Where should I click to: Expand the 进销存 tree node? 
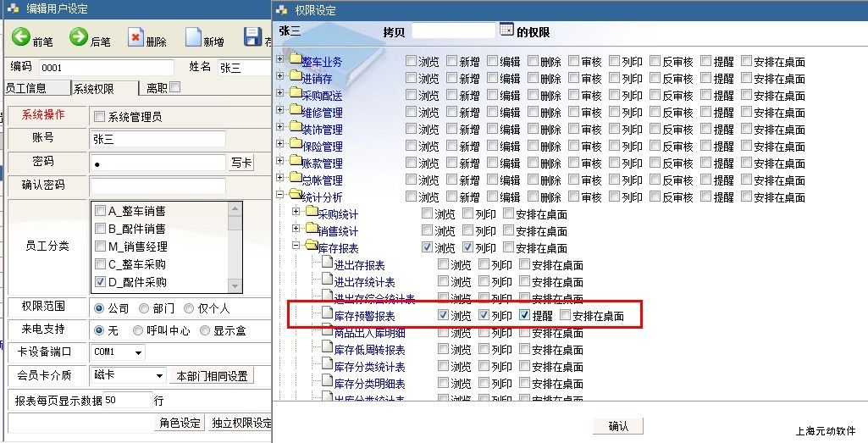pyautogui.click(x=280, y=78)
